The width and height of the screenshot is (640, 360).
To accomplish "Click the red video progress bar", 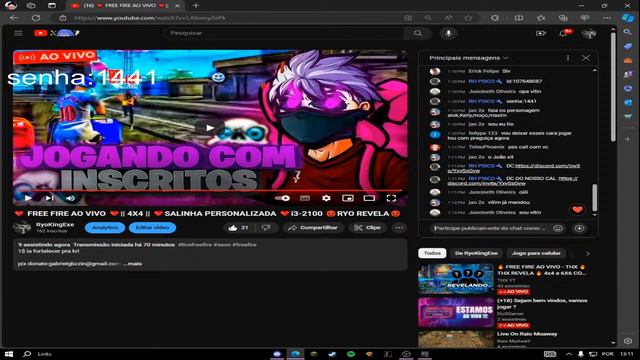I will point(207,191).
